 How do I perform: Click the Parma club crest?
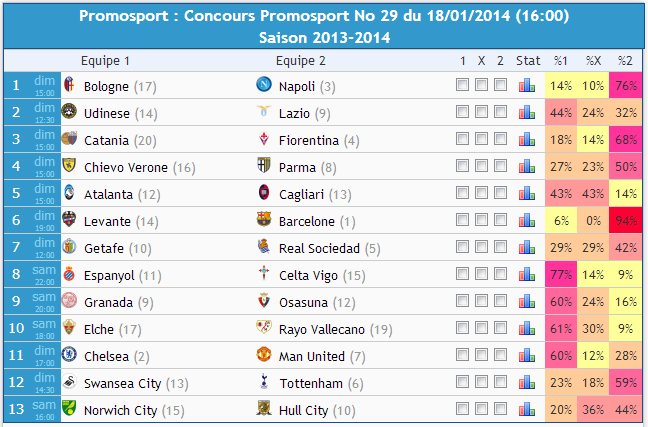pyautogui.click(x=264, y=165)
